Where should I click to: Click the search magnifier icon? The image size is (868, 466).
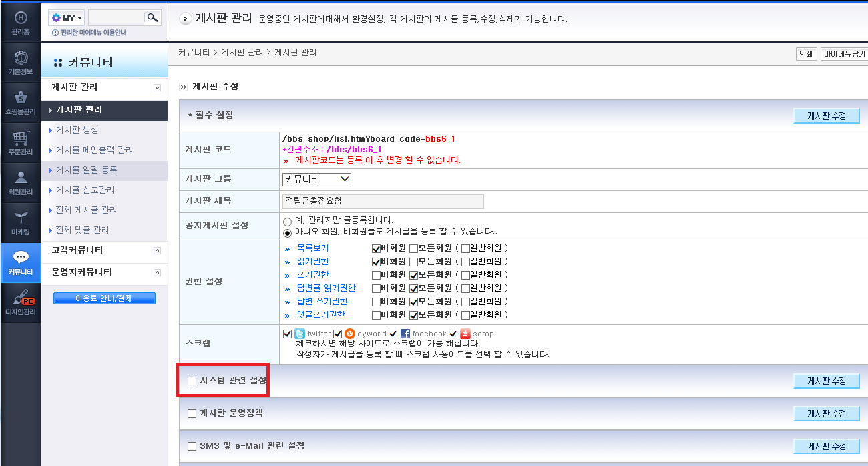tap(153, 18)
